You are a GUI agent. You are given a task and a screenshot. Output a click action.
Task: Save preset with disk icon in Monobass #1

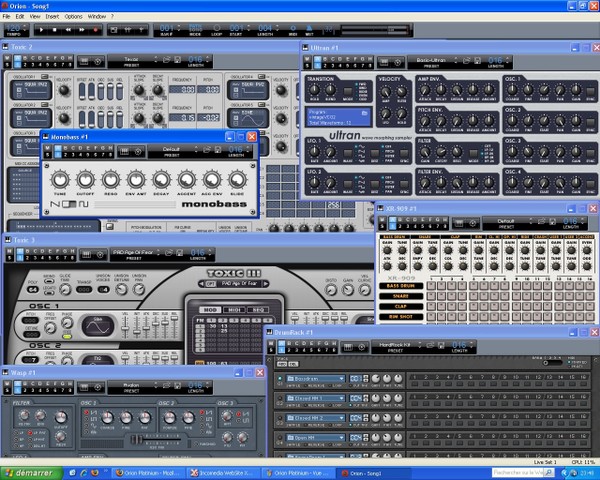coord(218,150)
